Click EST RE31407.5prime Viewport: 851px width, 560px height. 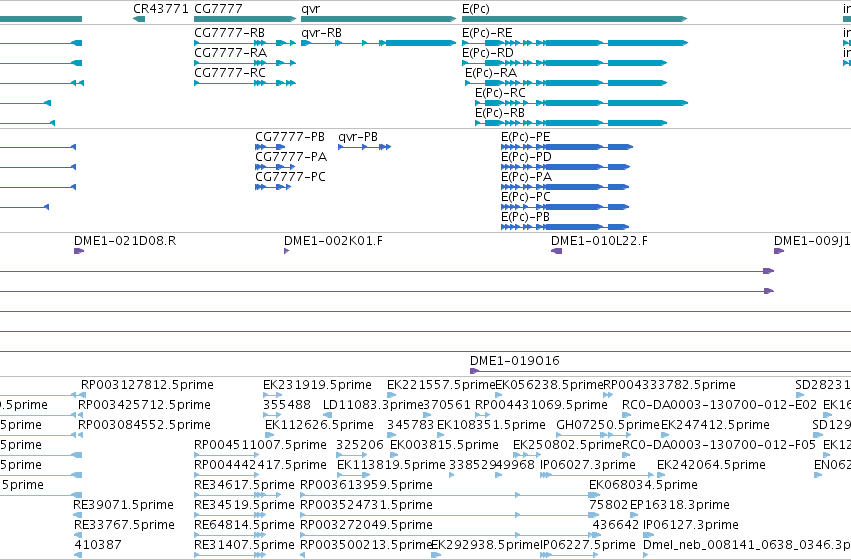pos(244,545)
